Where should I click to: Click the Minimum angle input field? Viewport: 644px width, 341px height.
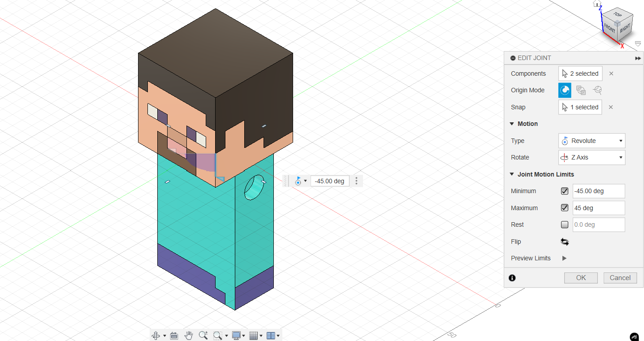coord(599,191)
